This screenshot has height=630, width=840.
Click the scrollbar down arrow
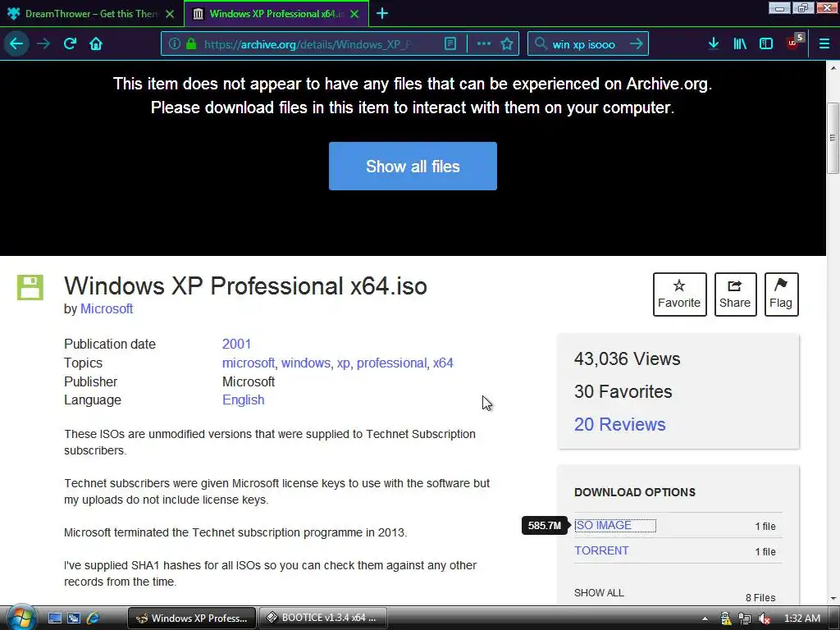click(x=833, y=598)
